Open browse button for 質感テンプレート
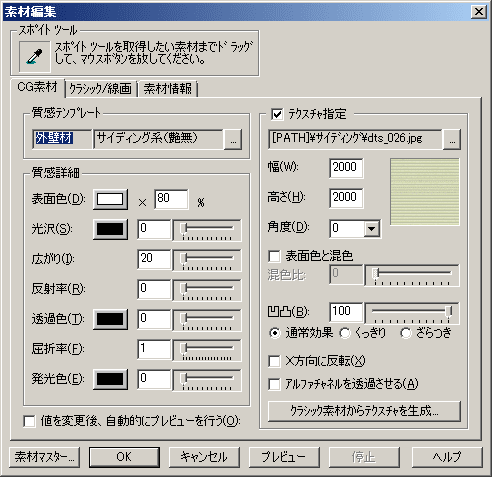This screenshot has width=492, height=477. 233,139
